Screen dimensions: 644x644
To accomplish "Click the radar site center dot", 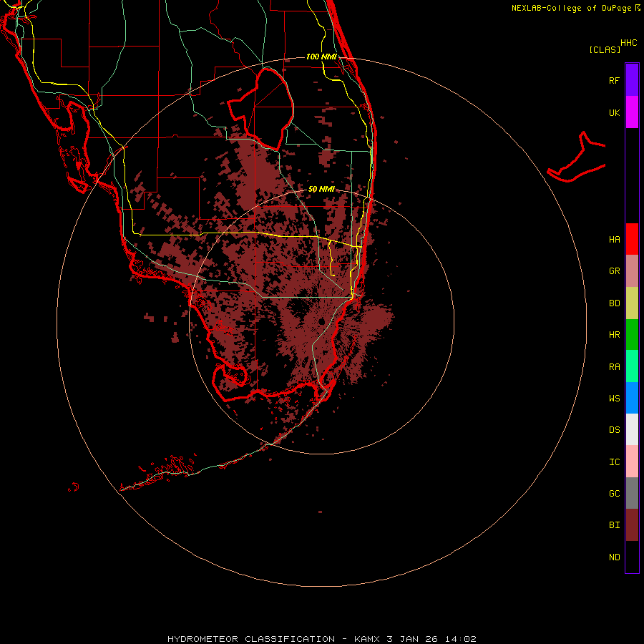I will click(321, 321).
